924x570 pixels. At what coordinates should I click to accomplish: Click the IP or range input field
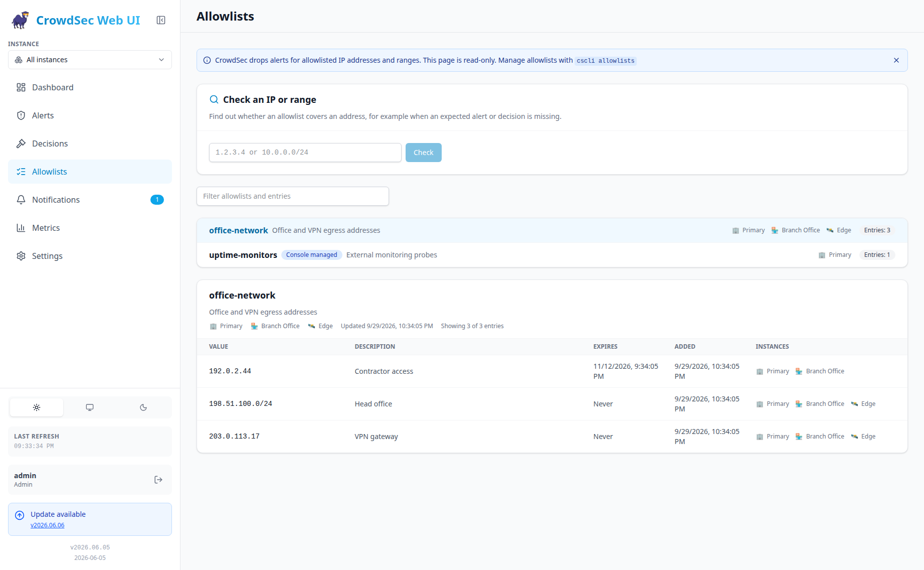click(x=305, y=153)
